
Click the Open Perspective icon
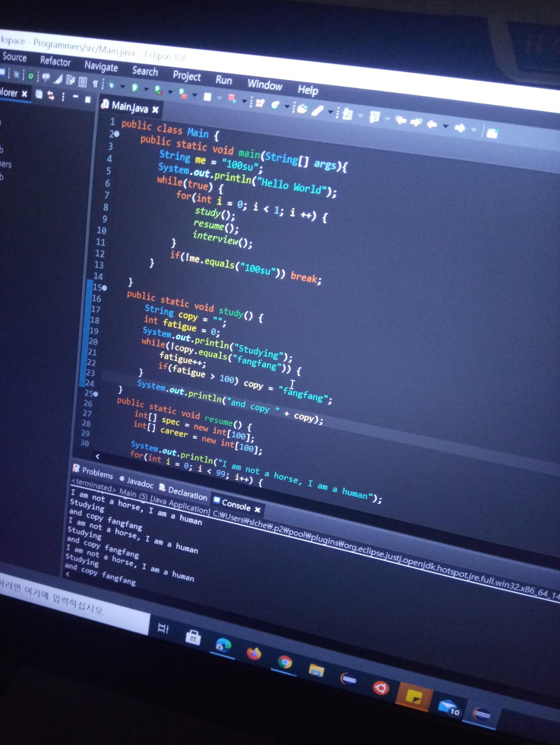(x=493, y=133)
